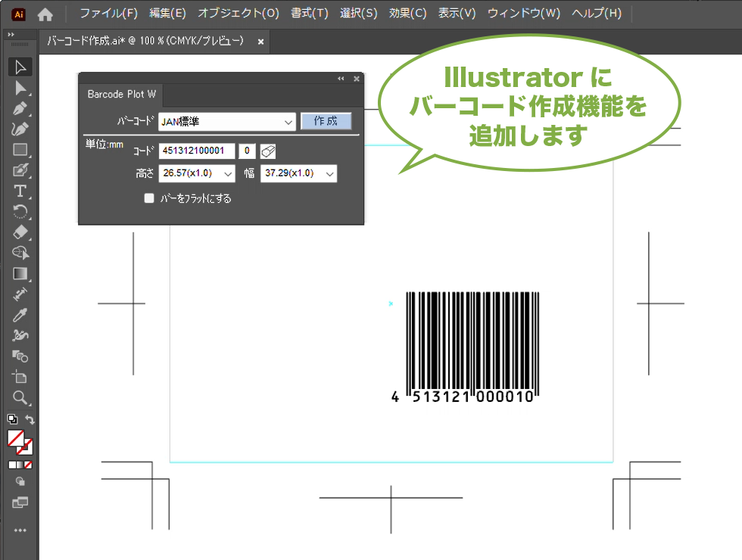Select the Blend tool
The height and width of the screenshot is (560, 742).
pos(20,356)
